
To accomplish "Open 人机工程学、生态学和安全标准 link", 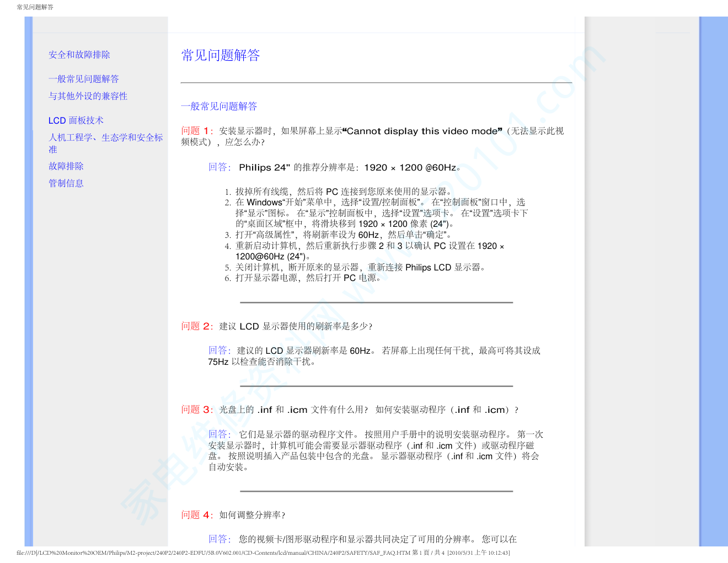I will pos(106,143).
